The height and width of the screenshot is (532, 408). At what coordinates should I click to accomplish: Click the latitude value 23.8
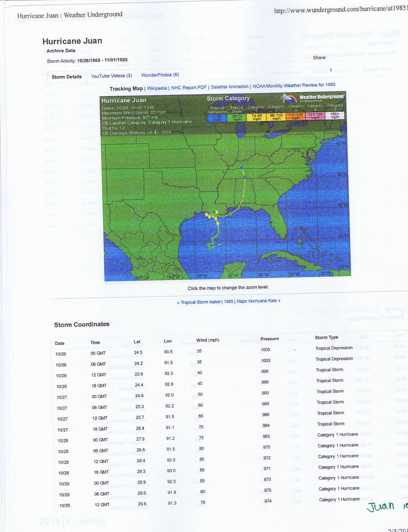139,374
